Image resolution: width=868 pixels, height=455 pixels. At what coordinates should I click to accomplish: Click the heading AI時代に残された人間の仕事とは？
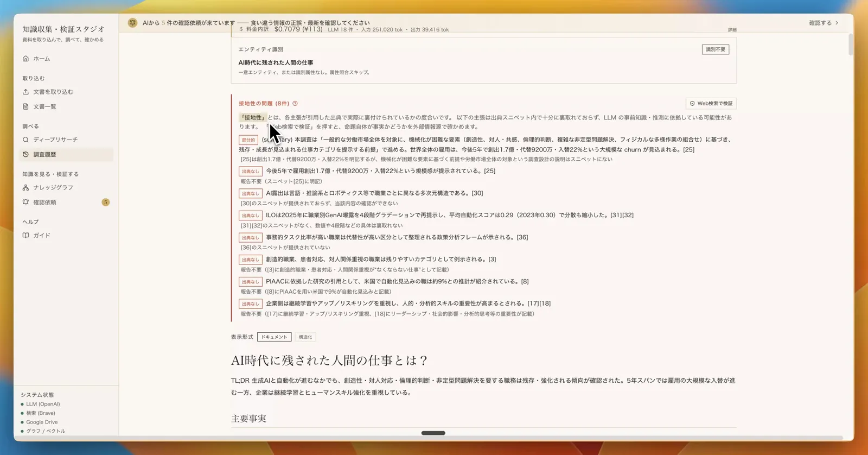tap(330, 361)
